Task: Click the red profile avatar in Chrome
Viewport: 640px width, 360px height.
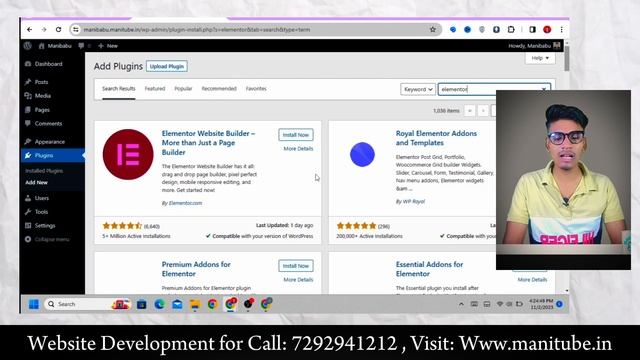Action: click(x=547, y=29)
